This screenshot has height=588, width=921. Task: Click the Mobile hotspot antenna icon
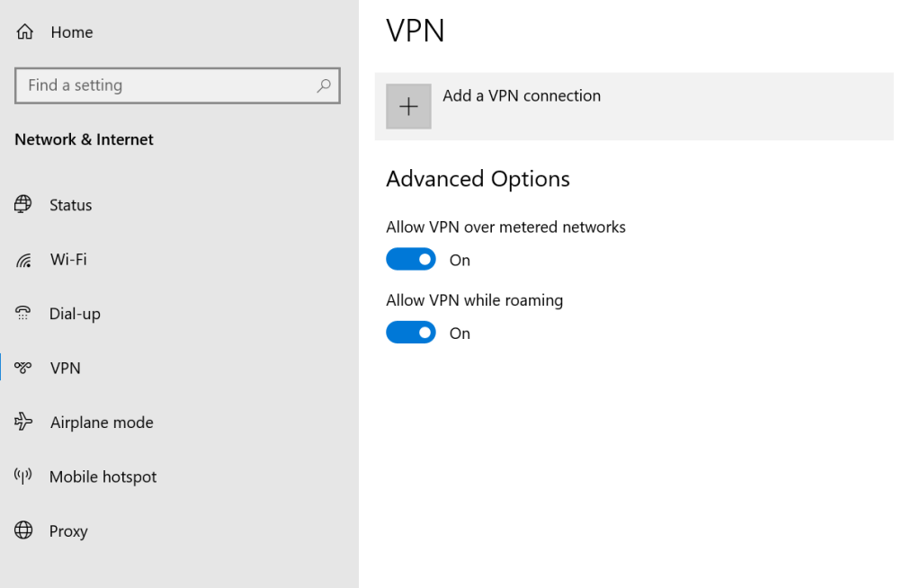pyautogui.click(x=23, y=477)
